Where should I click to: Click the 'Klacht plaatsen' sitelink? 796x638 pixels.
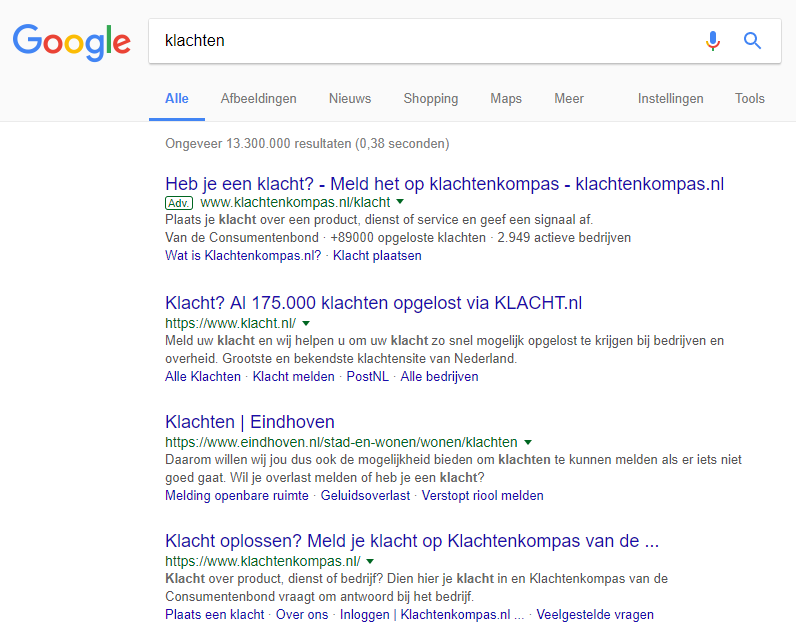coord(377,255)
